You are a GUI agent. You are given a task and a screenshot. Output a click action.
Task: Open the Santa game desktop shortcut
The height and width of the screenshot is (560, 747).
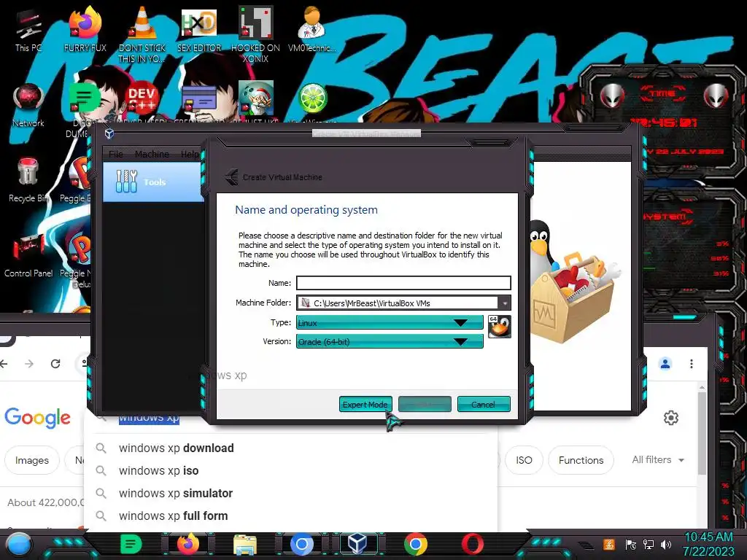click(x=256, y=98)
